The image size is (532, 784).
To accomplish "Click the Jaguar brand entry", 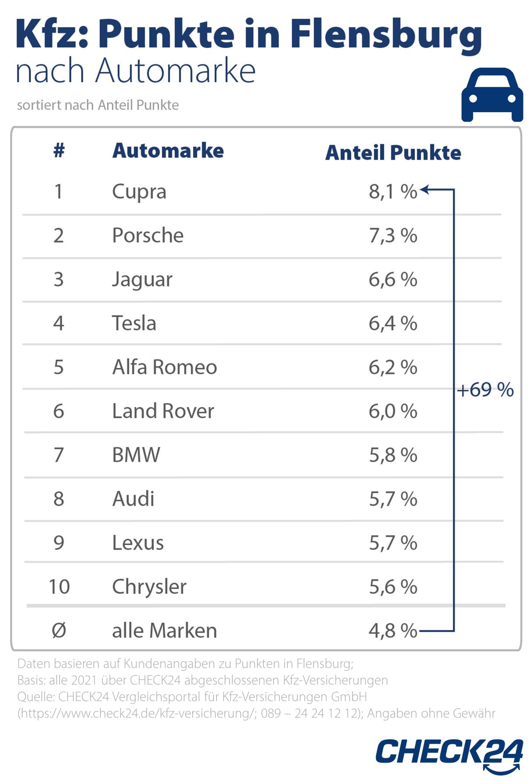I will pyautogui.click(x=142, y=280).
